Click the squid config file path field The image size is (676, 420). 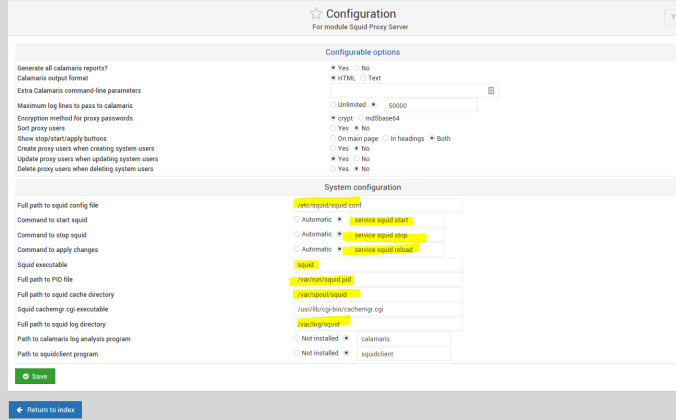(378, 205)
